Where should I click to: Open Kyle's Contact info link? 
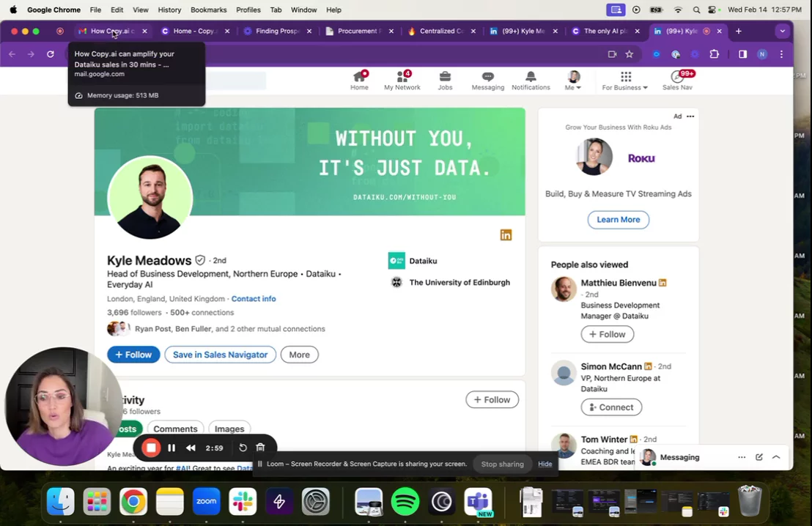pyautogui.click(x=254, y=299)
